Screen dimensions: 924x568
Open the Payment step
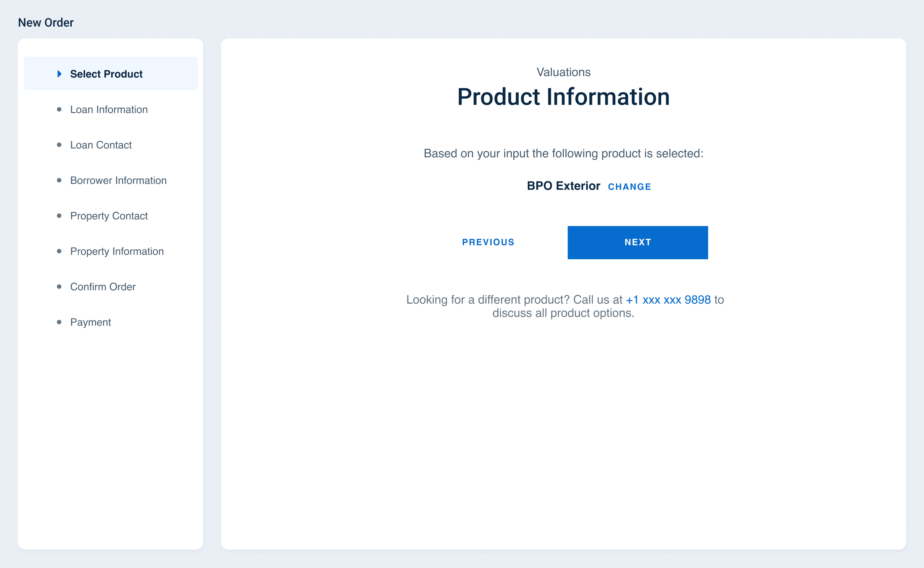pyautogui.click(x=90, y=322)
